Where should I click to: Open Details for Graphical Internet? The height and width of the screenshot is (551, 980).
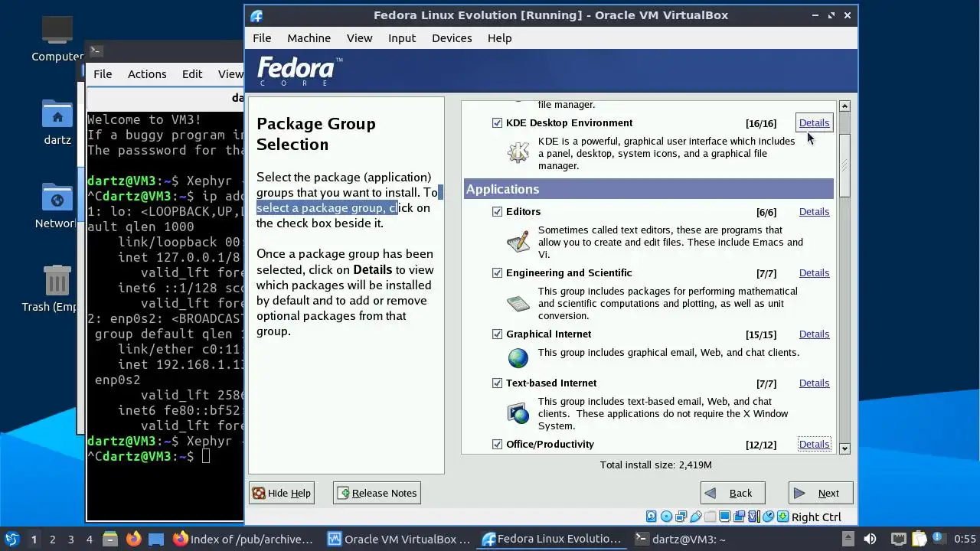814,334
